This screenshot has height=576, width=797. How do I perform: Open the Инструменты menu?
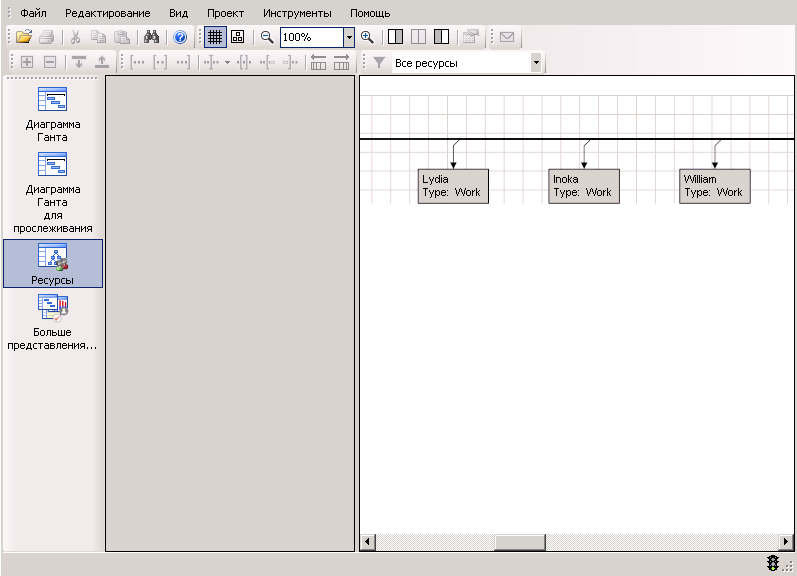(297, 13)
